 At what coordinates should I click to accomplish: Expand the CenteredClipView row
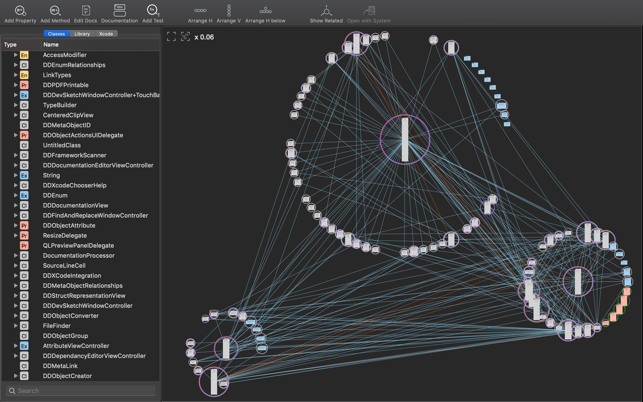pos(16,115)
